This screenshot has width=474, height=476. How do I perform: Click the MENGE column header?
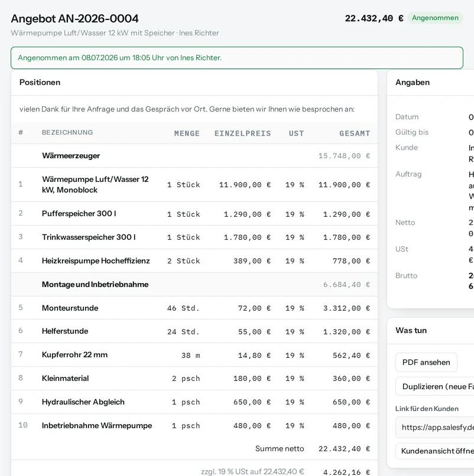pyautogui.click(x=187, y=133)
